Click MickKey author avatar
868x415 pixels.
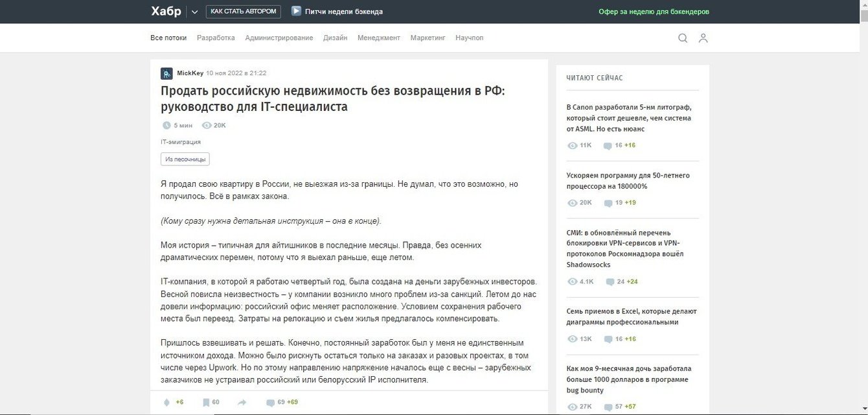[166, 73]
